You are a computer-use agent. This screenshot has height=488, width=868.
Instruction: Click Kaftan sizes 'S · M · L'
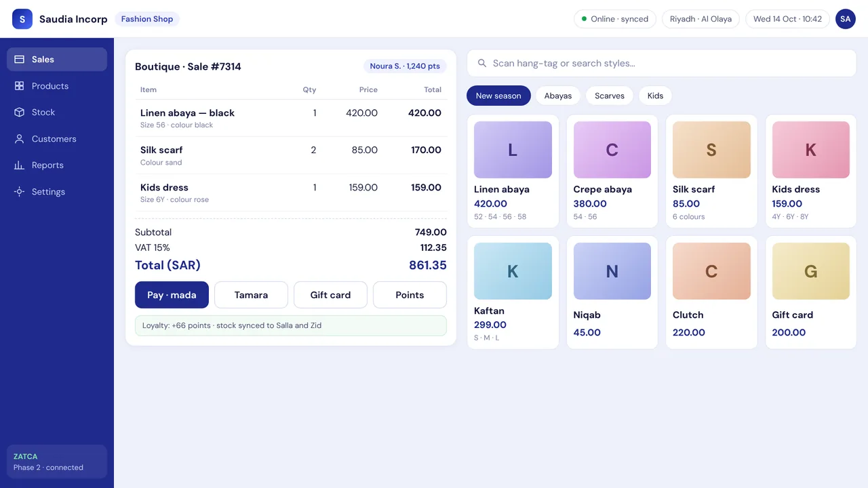pyautogui.click(x=486, y=338)
